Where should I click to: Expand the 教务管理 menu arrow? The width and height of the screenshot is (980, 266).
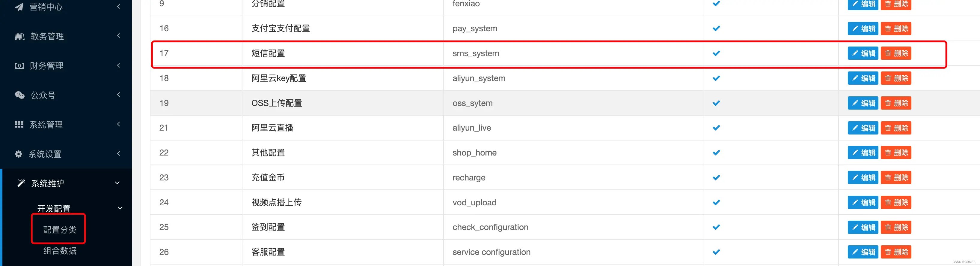pyautogui.click(x=119, y=36)
